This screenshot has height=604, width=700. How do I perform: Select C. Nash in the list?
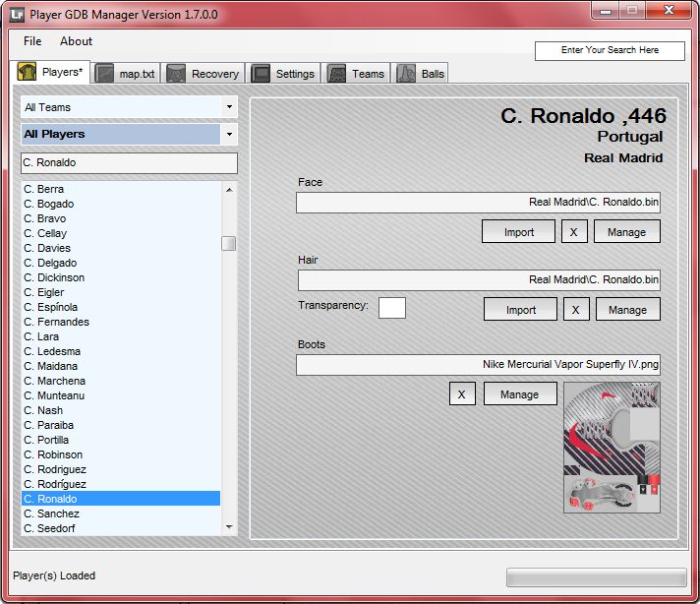[121, 410]
